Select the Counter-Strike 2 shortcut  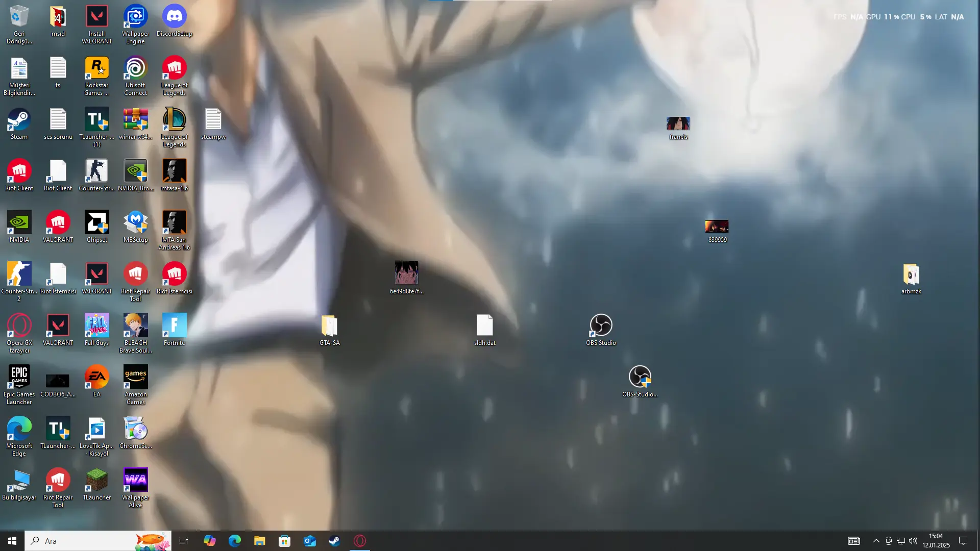(x=19, y=282)
